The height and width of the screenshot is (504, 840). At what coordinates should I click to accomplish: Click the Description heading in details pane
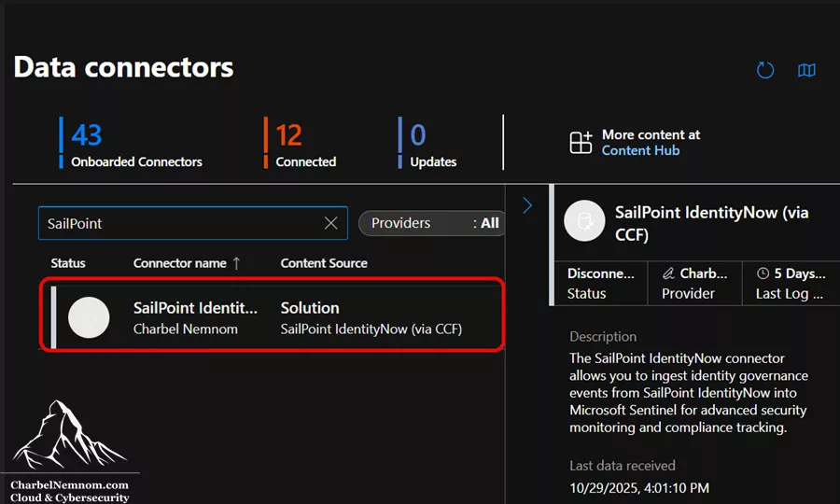[x=603, y=336]
